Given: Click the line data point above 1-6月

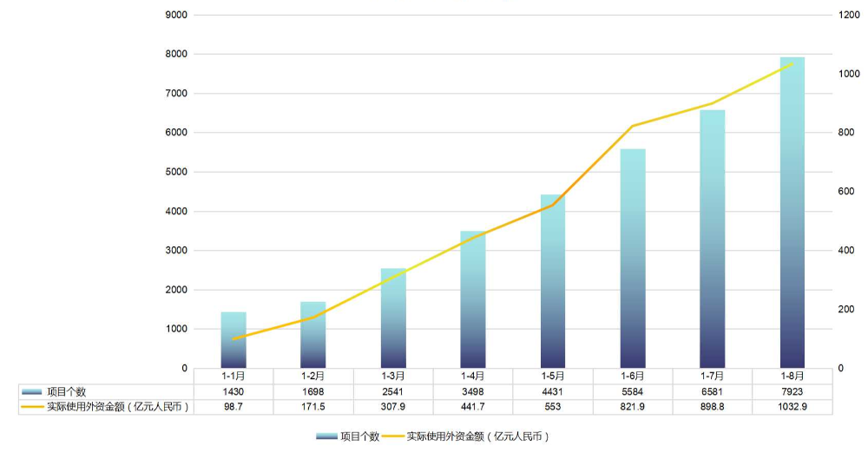Looking at the screenshot, I should click(633, 126).
